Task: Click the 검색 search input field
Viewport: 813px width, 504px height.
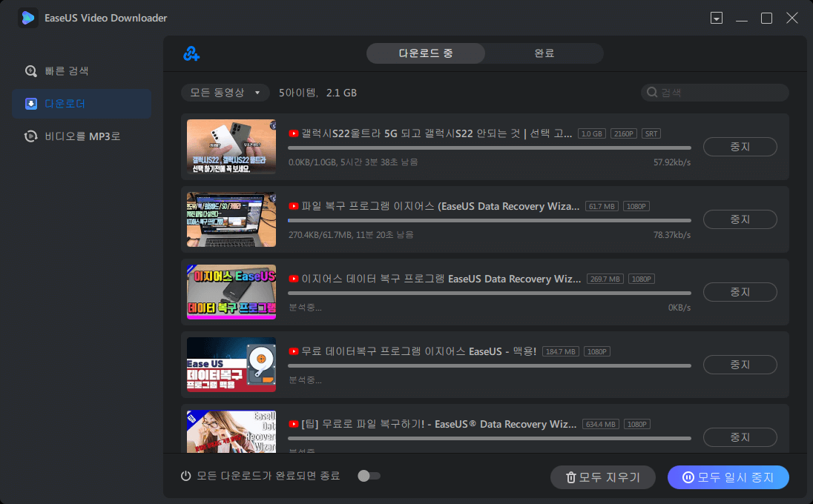Action: (x=721, y=93)
